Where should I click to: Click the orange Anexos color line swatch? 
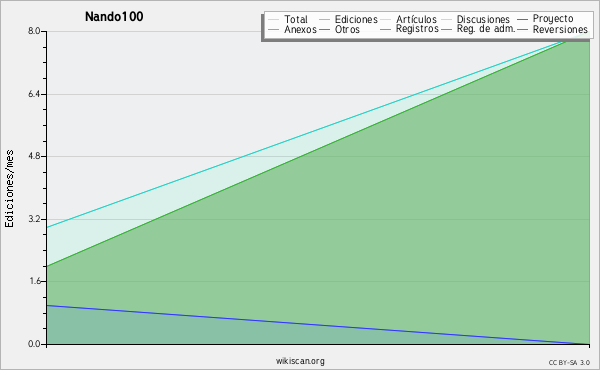(273, 29)
